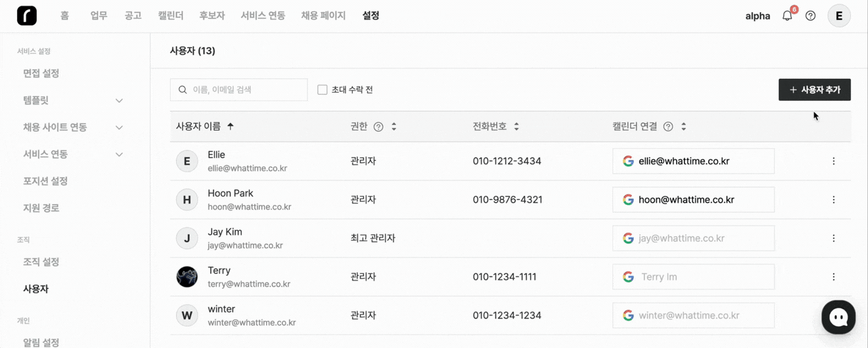This screenshot has height=348, width=868.
Task: Click Terry's profile photo avatar
Action: point(187,277)
